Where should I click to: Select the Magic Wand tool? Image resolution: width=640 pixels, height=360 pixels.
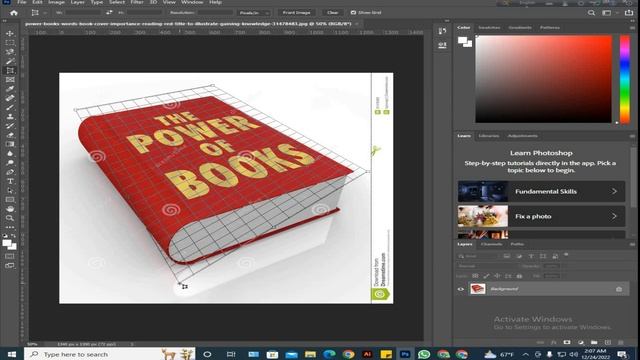pyautogui.click(x=10, y=61)
